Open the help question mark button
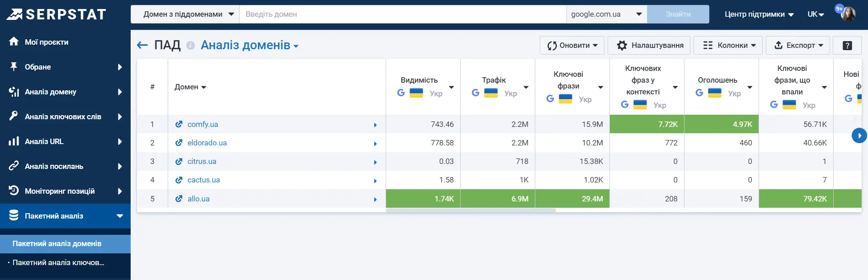Image resolution: width=868 pixels, height=280 pixels. click(x=848, y=45)
